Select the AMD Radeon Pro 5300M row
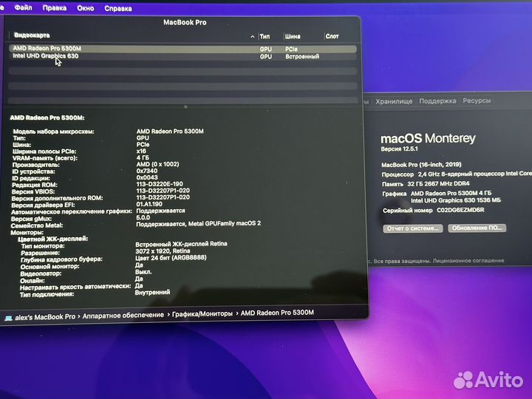532x399 pixels. (x=183, y=49)
